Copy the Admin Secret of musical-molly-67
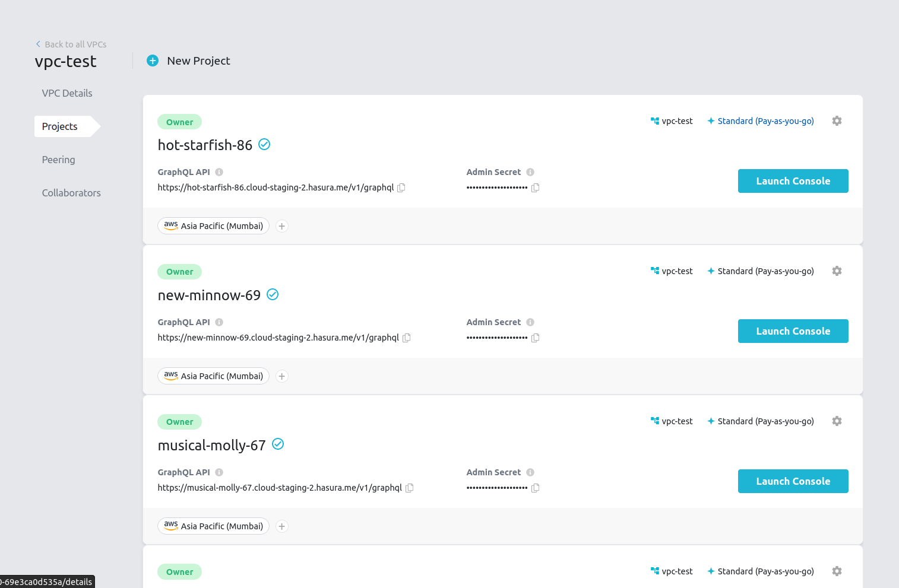899x588 pixels. [535, 488]
